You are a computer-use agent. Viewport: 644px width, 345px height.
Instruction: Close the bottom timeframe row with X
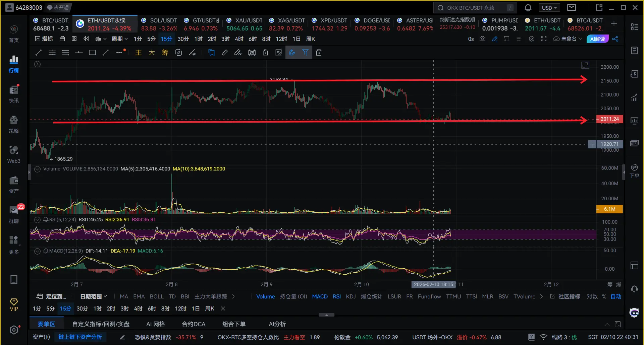coord(223,308)
